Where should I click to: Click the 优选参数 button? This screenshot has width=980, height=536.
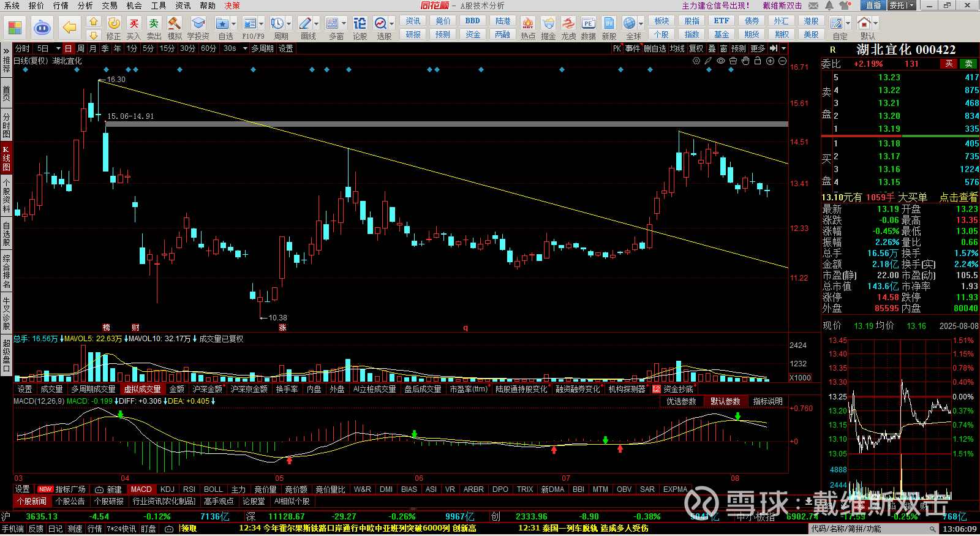point(681,401)
